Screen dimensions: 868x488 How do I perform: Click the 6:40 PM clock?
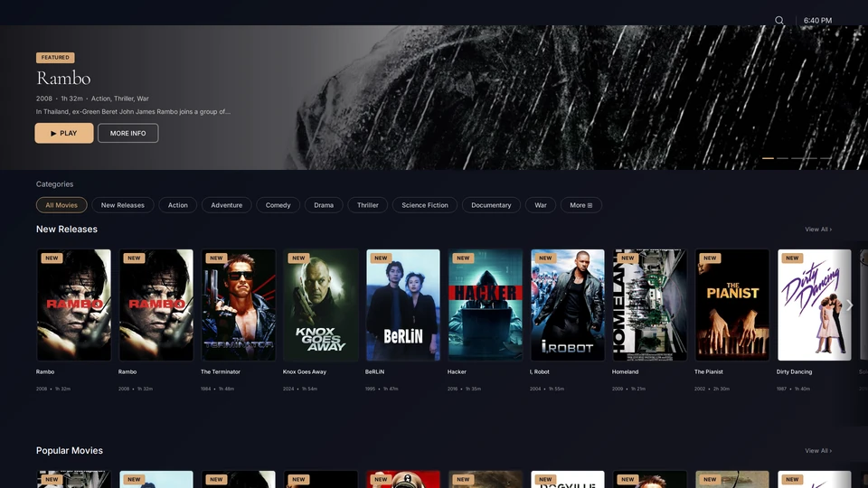[x=817, y=21]
